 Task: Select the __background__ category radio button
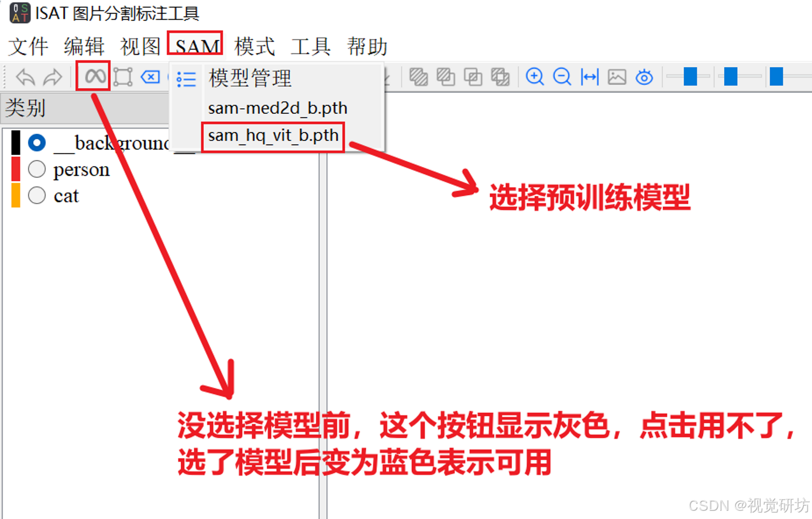(x=37, y=143)
